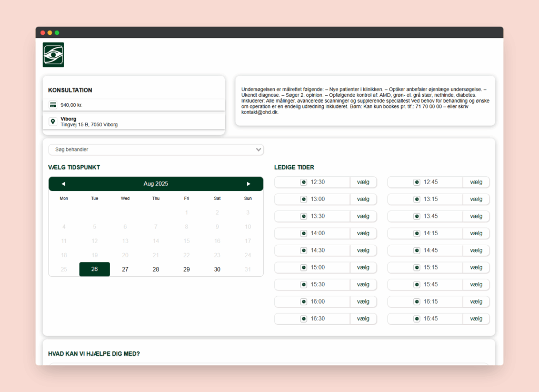The height and width of the screenshot is (392, 539).
Task: Click clock icon for 14:15 slot
Action: click(x=417, y=233)
